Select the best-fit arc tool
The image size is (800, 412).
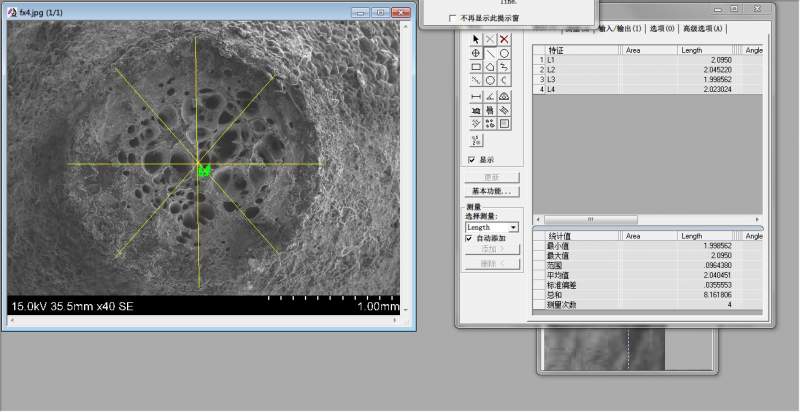pyautogui.click(x=504, y=81)
